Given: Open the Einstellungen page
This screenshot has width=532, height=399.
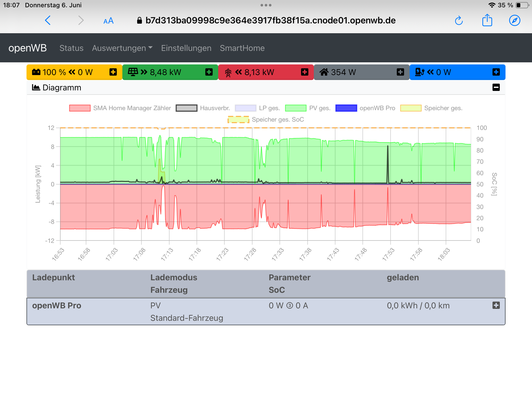Looking at the screenshot, I should tap(186, 48).
